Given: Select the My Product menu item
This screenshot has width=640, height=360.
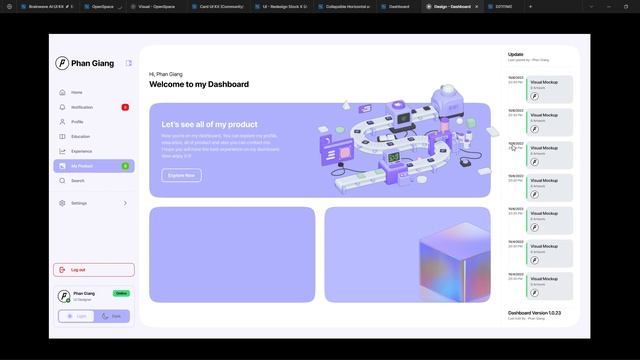Looking at the screenshot, I should pyautogui.click(x=94, y=166).
